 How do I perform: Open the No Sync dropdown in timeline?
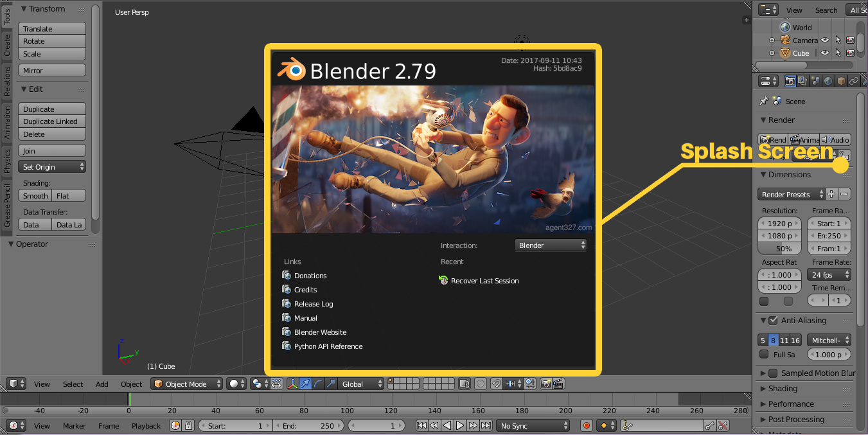coord(533,425)
